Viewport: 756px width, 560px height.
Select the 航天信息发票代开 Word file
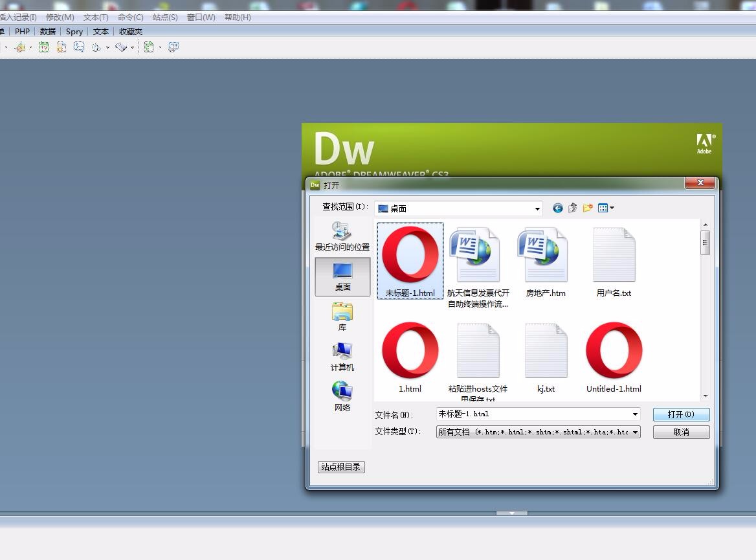click(x=478, y=267)
